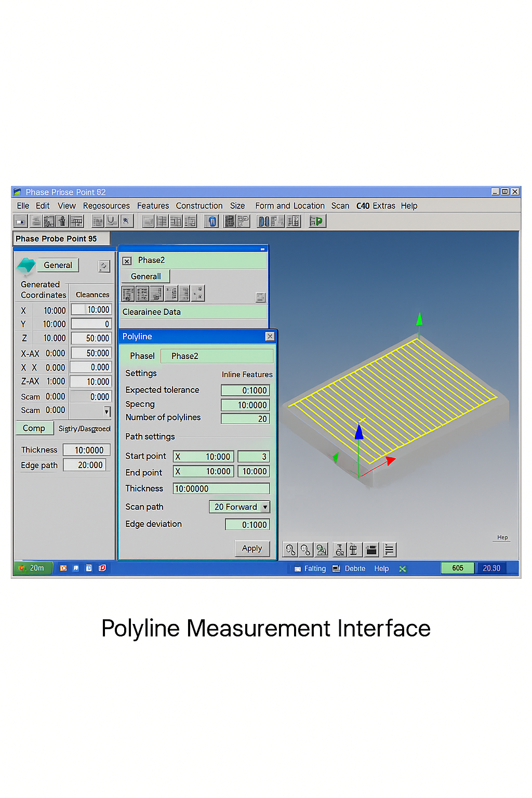Toggle the Generall button in the Phase2 window
The height and width of the screenshot is (798, 532).
pyautogui.click(x=145, y=276)
